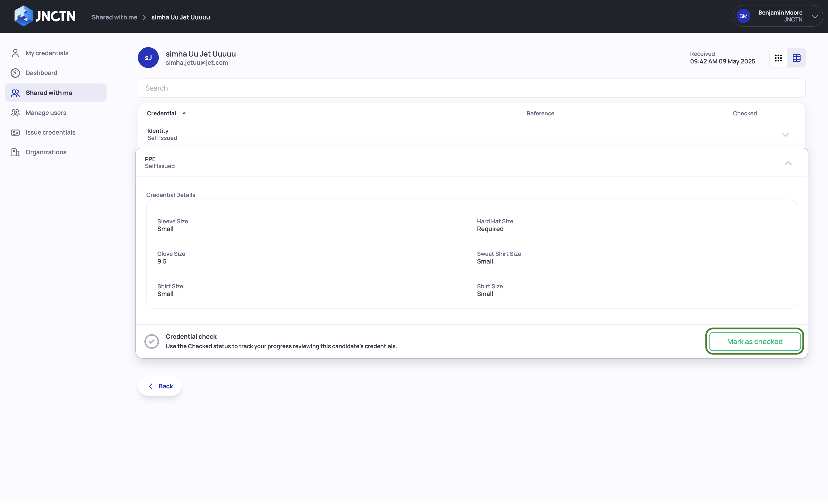The height and width of the screenshot is (504, 828).
Task: Switch to table view icon
Action: pos(796,58)
